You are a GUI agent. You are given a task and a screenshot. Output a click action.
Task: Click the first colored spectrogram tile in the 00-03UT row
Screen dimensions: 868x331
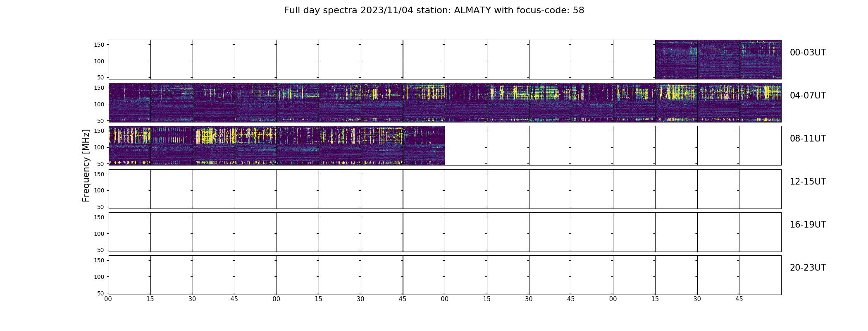(x=676, y=60)
